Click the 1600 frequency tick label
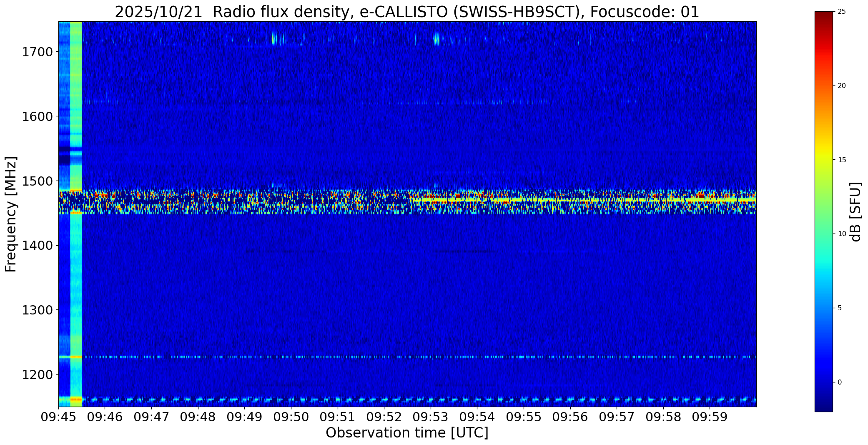This screenshot has width=868, height=445. [x=38, y=116]
